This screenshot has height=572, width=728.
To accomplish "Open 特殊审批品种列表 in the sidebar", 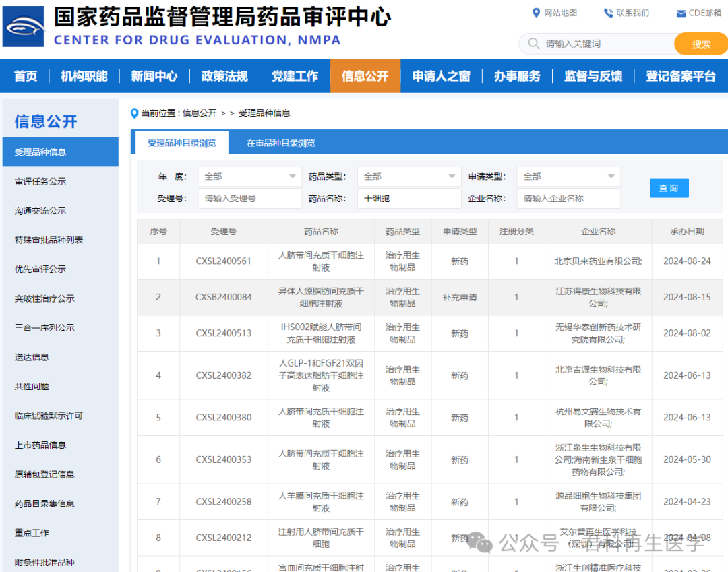I will [49, 240].
